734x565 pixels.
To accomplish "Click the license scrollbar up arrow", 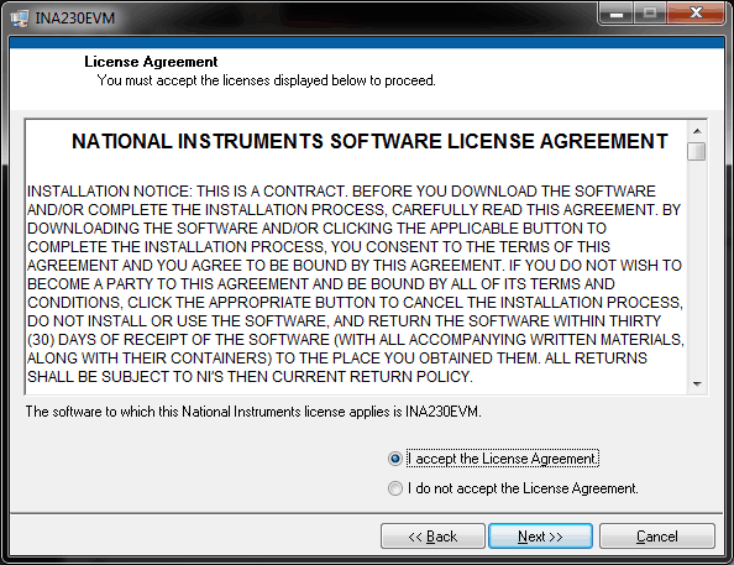I will click(x=697, y=131).
